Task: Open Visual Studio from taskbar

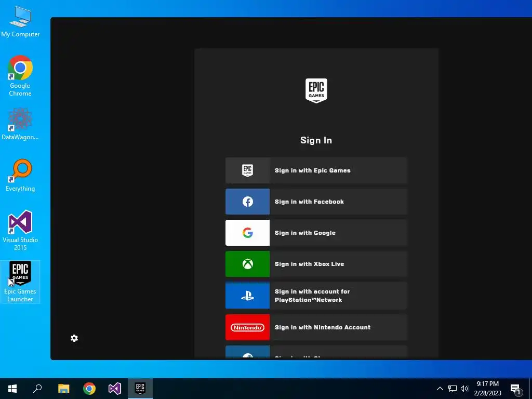Action: pyautogui.click(x=115, y=389)
